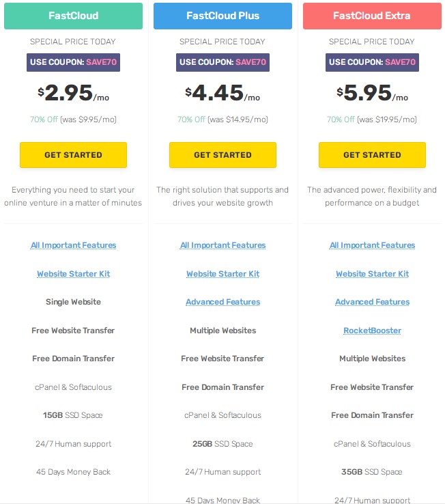Click Get Started under the FastCloud plan
This screenshot has height=504, width=445.
click(x=73, y=155)
